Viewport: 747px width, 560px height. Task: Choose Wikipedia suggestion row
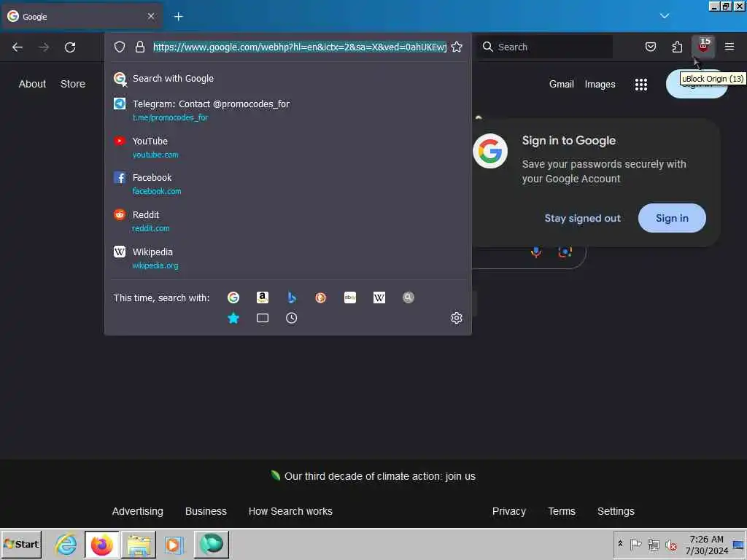click(287, 258)
